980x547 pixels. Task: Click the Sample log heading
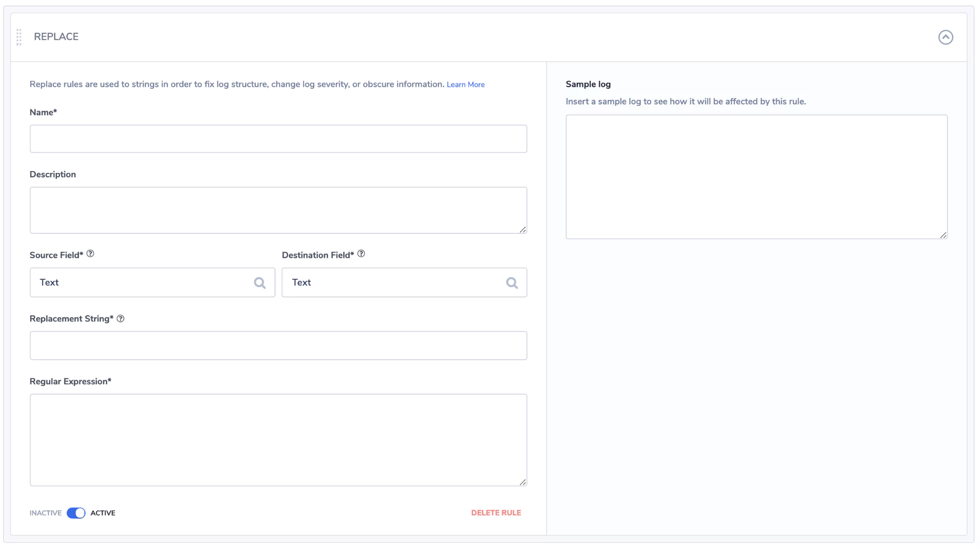[588, 84]
